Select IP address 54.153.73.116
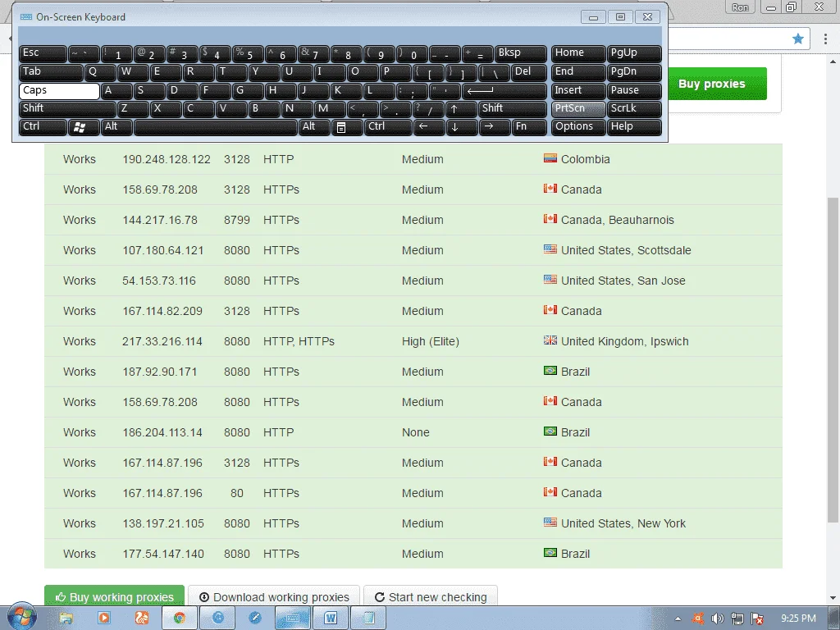The width and height of the screenshot is (840, 630). 159,281
